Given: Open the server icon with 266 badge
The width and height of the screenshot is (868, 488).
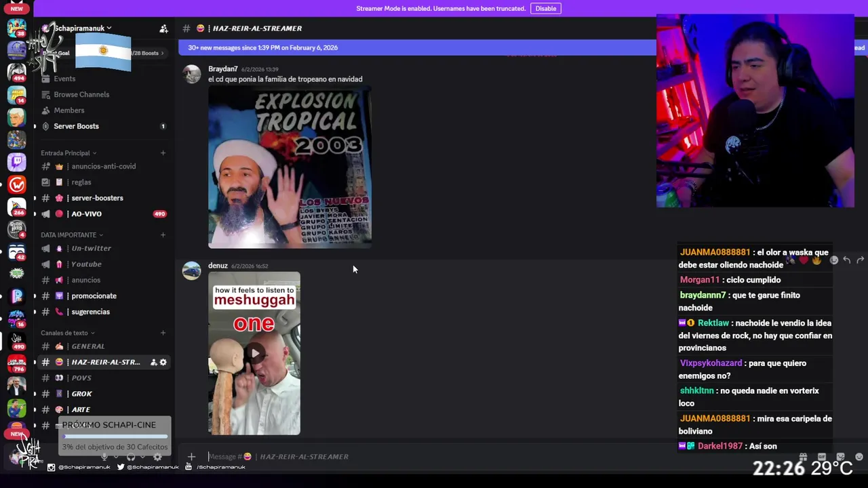Looking at the screenshot, I should pos(16,207).
